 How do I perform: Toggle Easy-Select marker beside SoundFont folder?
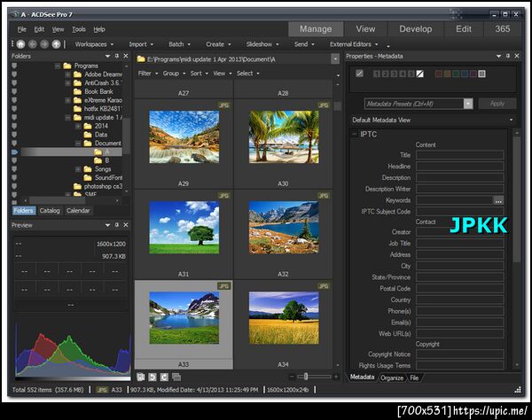pos(14,177)
